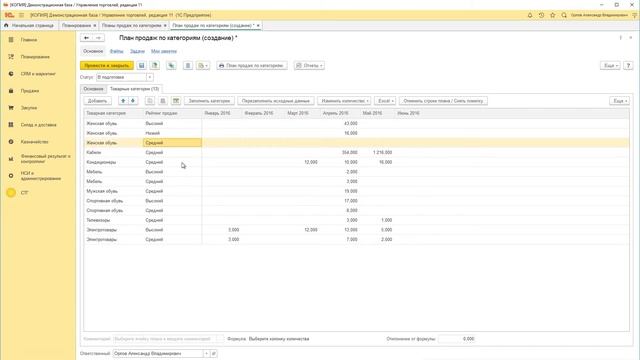Click the search magnifier icon
The height and width of the screenshot is (360, 640).
coord(564,15)
